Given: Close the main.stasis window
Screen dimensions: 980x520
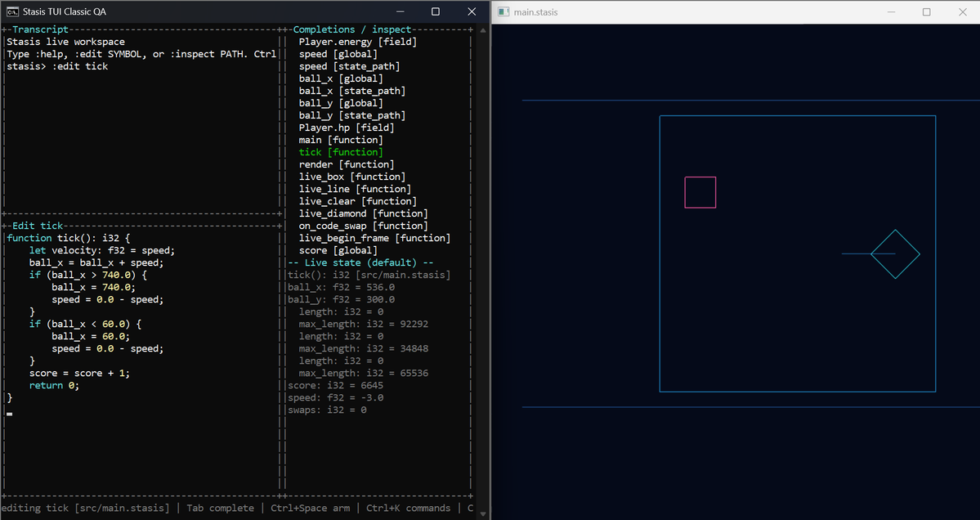Looking at the screenshot, I should click(963, 12).
